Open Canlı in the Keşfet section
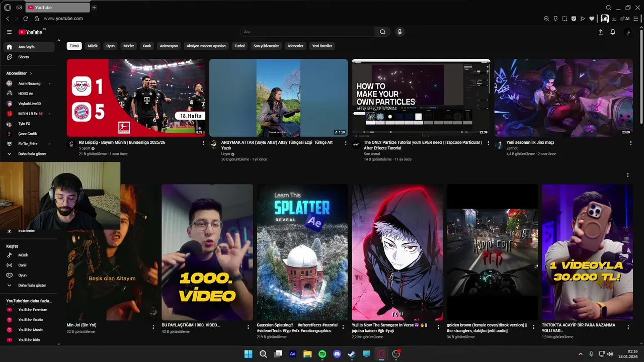 click(29, 265)
